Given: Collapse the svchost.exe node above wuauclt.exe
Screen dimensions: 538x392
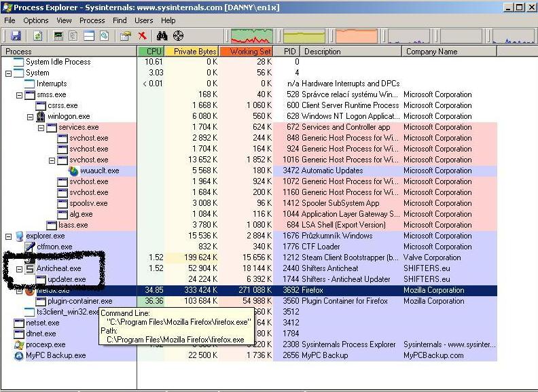Looking at the screenshot, I should tap(52, 160).
